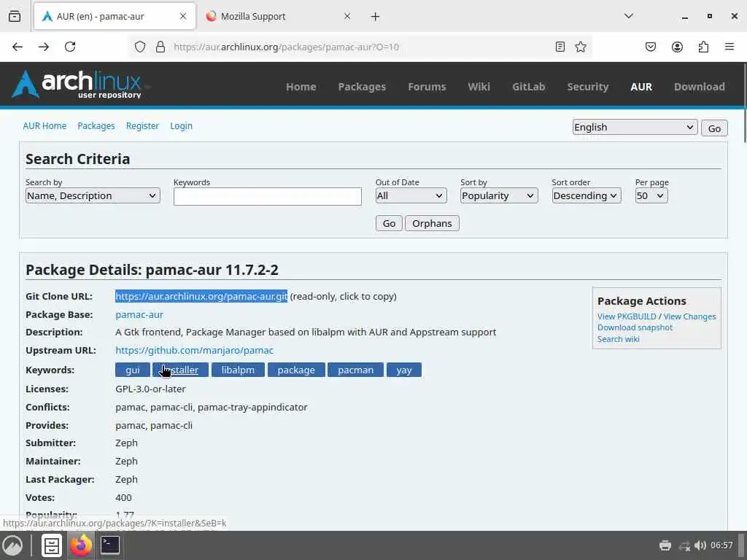Open the taskbar application menu icon
This screenshot has width=747, height=560.
coord(13,545)
